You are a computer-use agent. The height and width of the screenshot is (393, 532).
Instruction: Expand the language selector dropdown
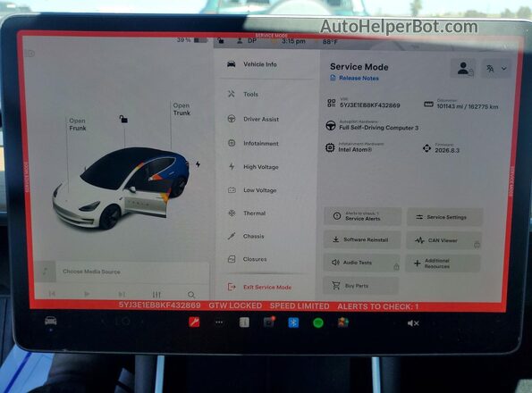496,69
